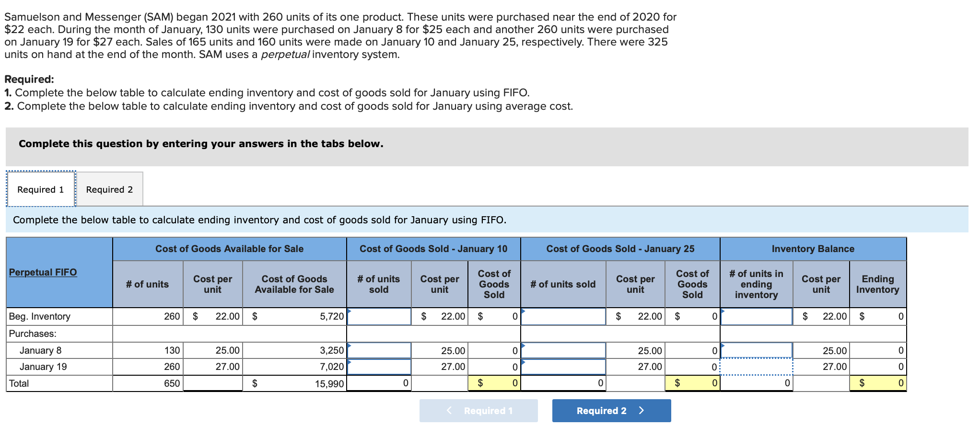This screenshot has height=438, width=980.
Task: Switch to the Required 2 tab
Action: pos(109,189)
